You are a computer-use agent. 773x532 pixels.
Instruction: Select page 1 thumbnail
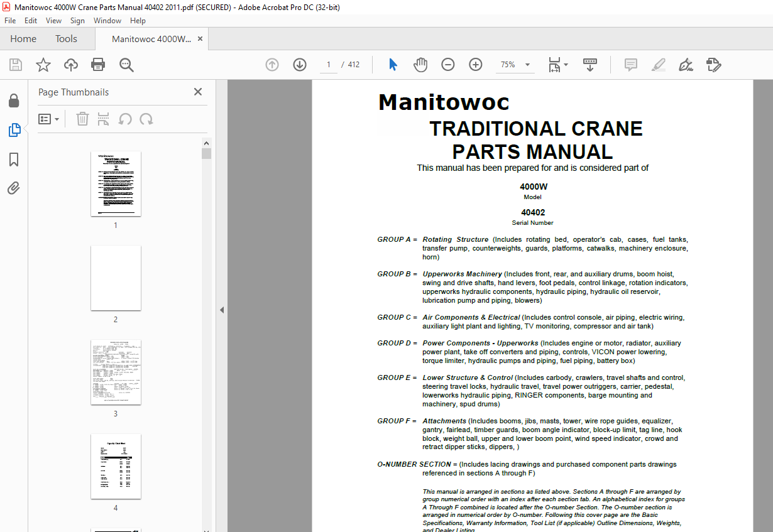(x=116, y=184)
